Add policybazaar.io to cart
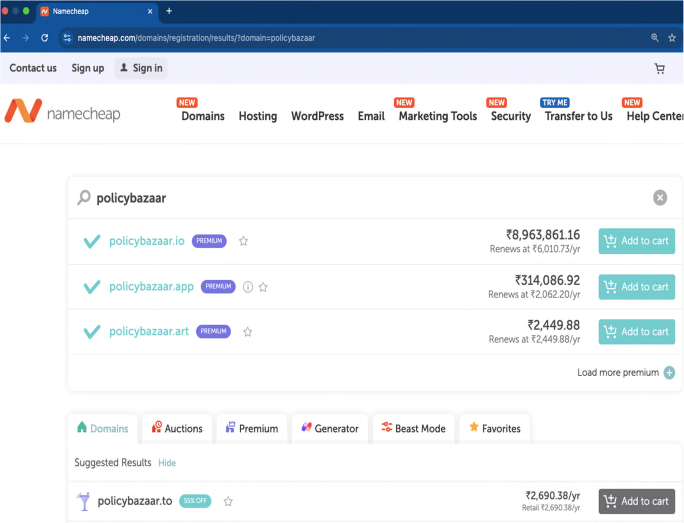This screenshot has height=523, width=684. pyautogui.click(x=636, y=241)
